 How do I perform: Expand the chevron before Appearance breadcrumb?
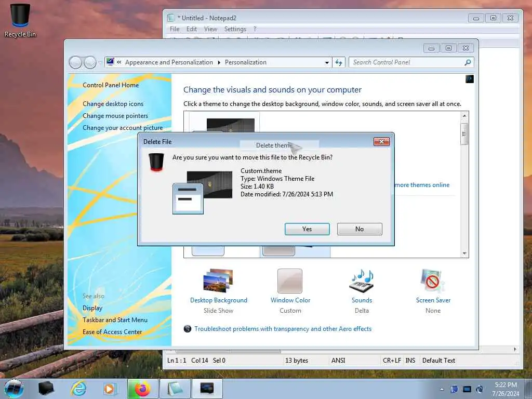click(119, 62)
